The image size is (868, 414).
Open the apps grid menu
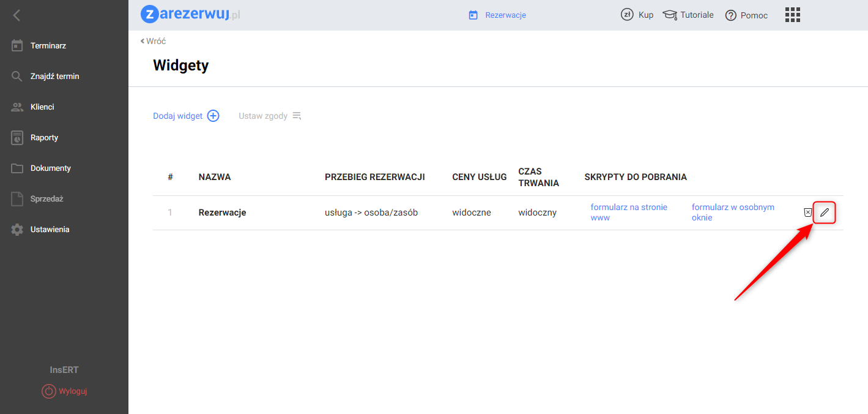(792, 15)
